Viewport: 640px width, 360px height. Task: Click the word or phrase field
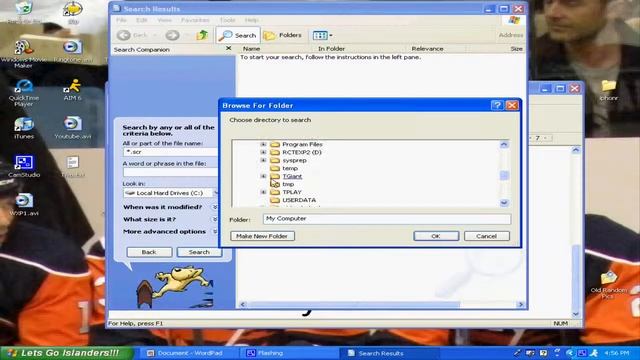(x=170, y=172)
